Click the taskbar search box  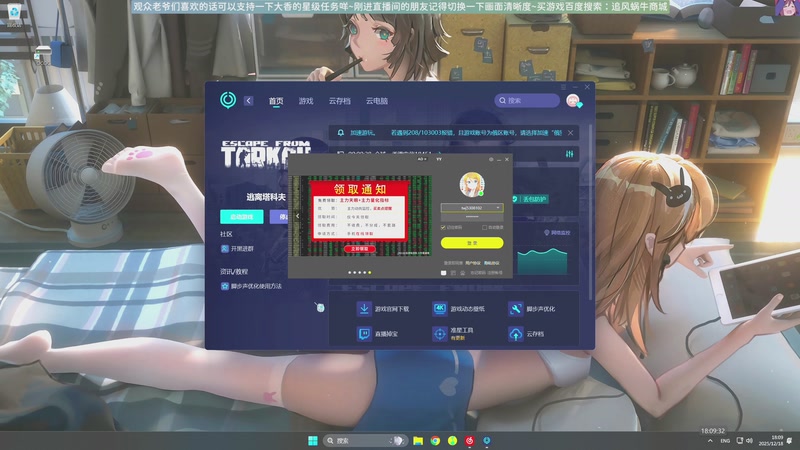coord(365,440)
